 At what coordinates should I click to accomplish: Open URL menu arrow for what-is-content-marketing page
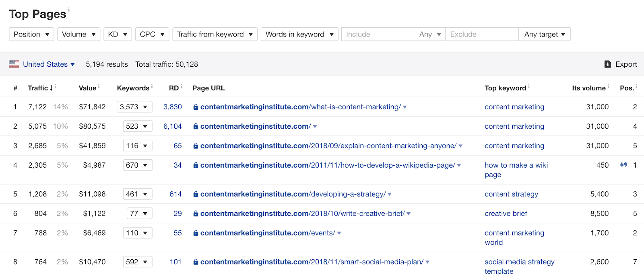[x=405, y=107]
